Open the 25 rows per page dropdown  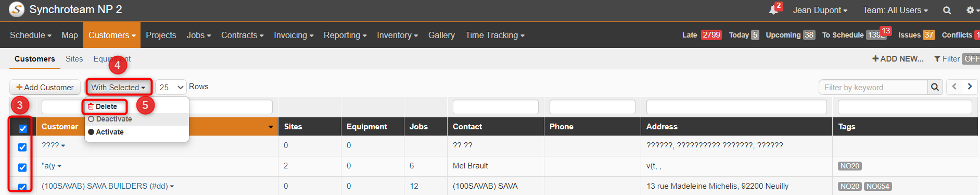(171, 87)
